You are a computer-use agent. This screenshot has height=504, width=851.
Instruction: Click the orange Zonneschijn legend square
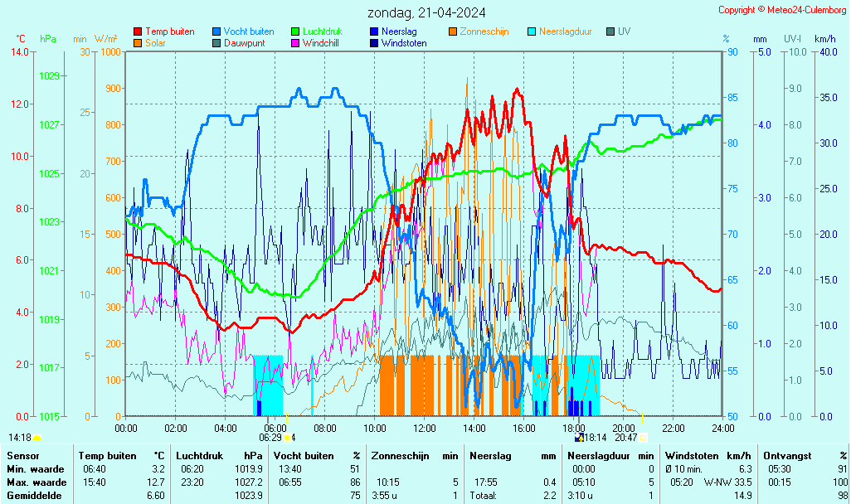(453, 31)
